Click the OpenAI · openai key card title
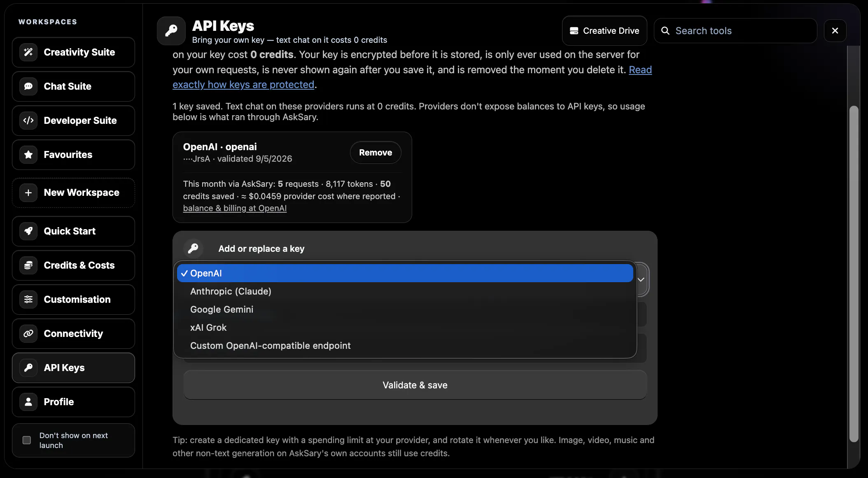Viewport: 868px width, 478px height. tap(220, 147)
